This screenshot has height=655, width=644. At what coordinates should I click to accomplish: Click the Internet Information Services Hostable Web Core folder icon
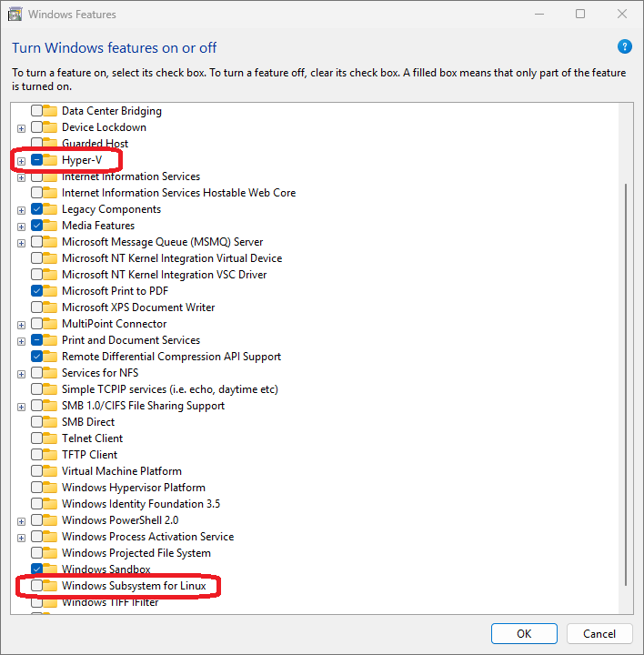pos(50,193)
